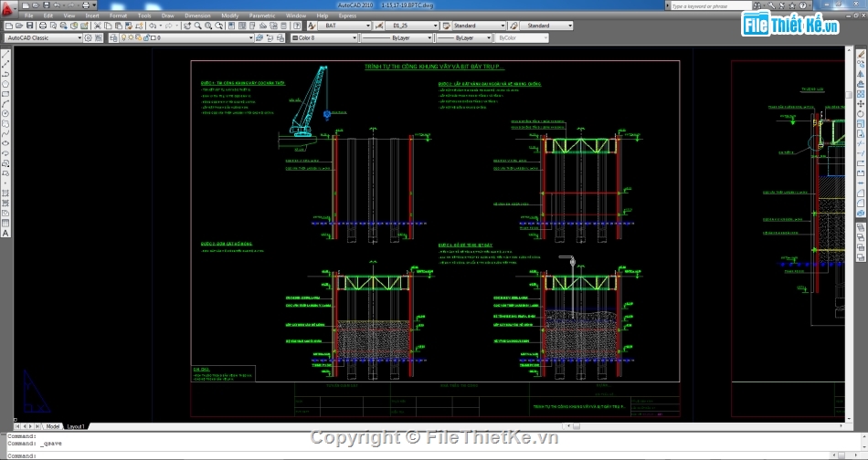Expand Quick Access toolbar customize arrow

(x=94, y=5)
